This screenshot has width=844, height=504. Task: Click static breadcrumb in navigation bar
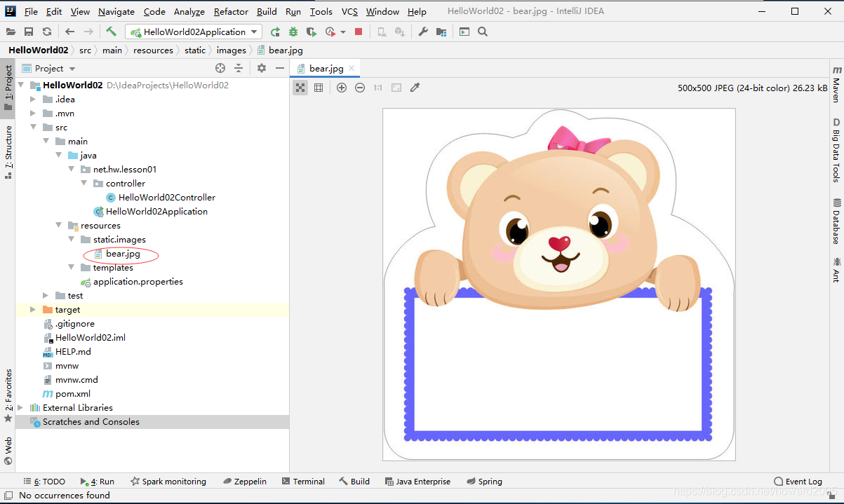tap(195, 50)
